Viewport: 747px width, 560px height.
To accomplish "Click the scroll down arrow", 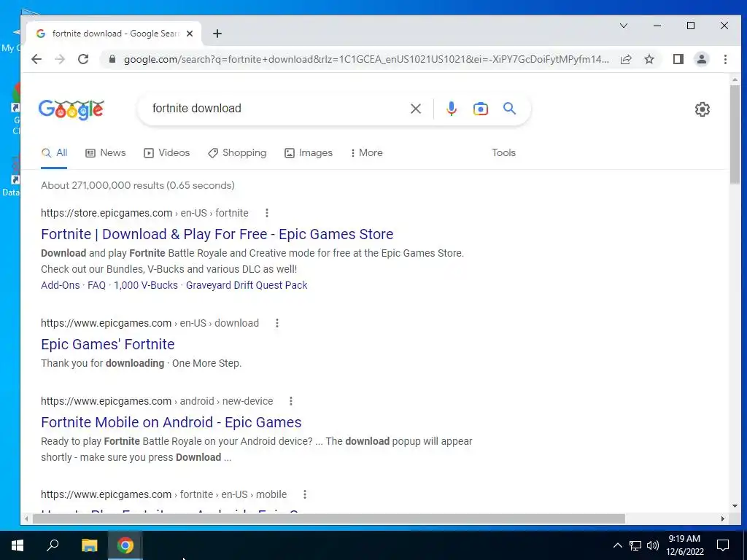I will [735, 506].
